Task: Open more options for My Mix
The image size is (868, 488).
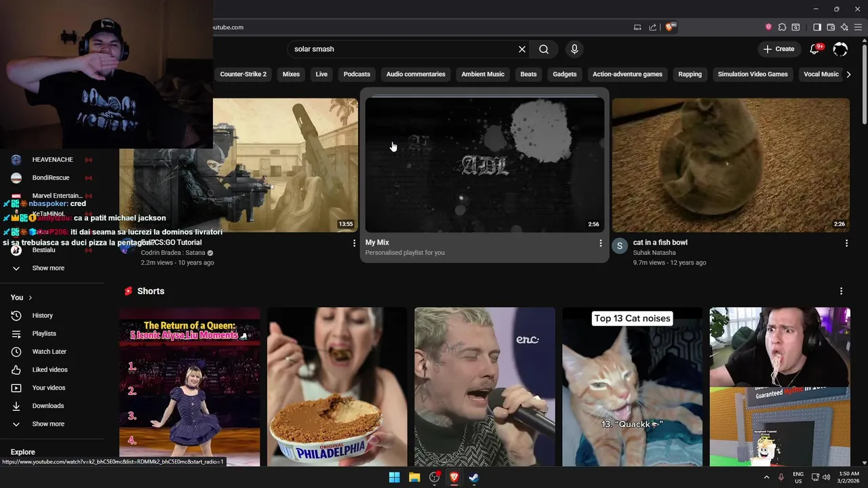Action: point(600,243)
